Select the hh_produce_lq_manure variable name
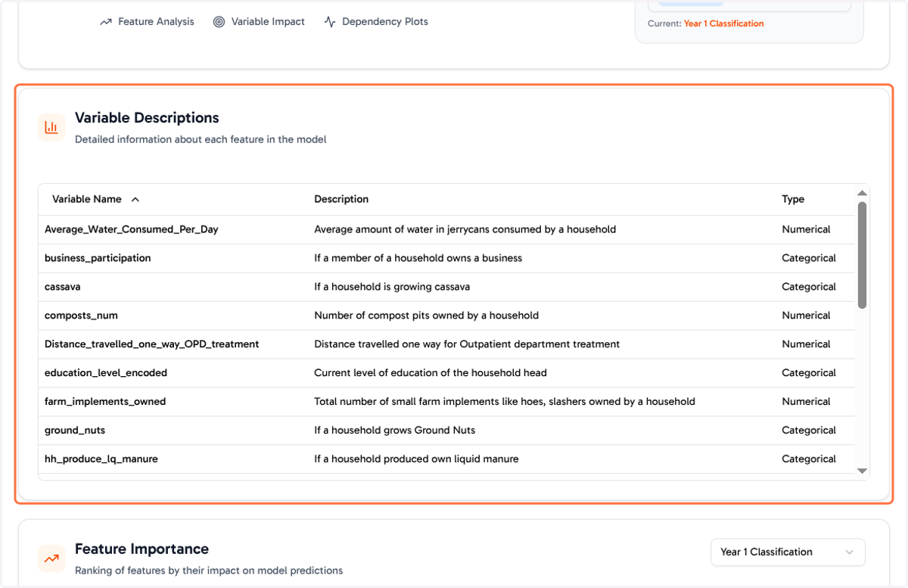 101,459
